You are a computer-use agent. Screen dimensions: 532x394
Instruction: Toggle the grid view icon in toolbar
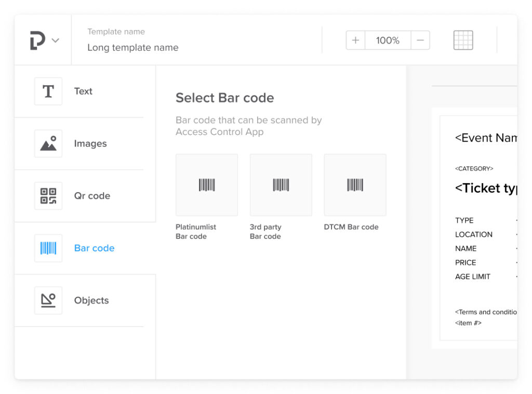click(x=463, y=40)
